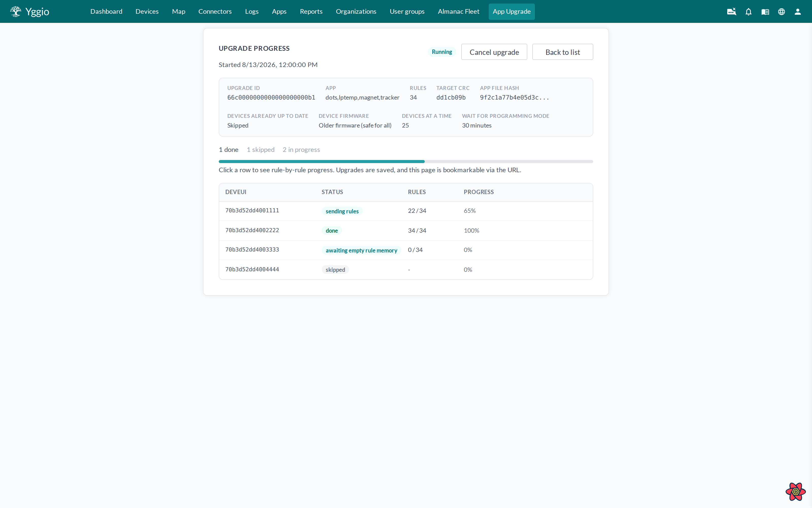Click the 22 / 34 rules cell
Screen dimensions: 812x508
click(x=417, y=211)
